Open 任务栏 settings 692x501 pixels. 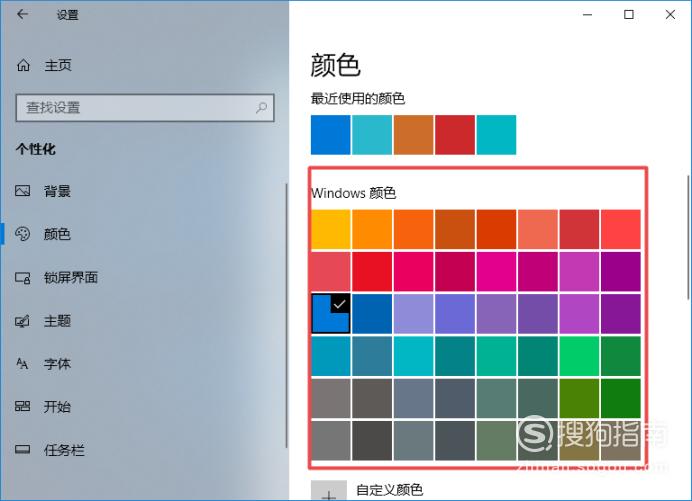pos(64,450)
